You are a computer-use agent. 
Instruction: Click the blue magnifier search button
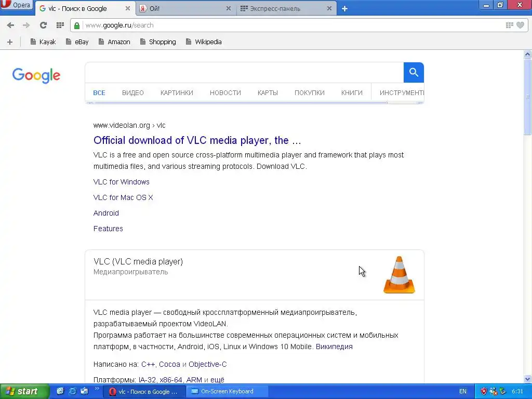(414, 72)
